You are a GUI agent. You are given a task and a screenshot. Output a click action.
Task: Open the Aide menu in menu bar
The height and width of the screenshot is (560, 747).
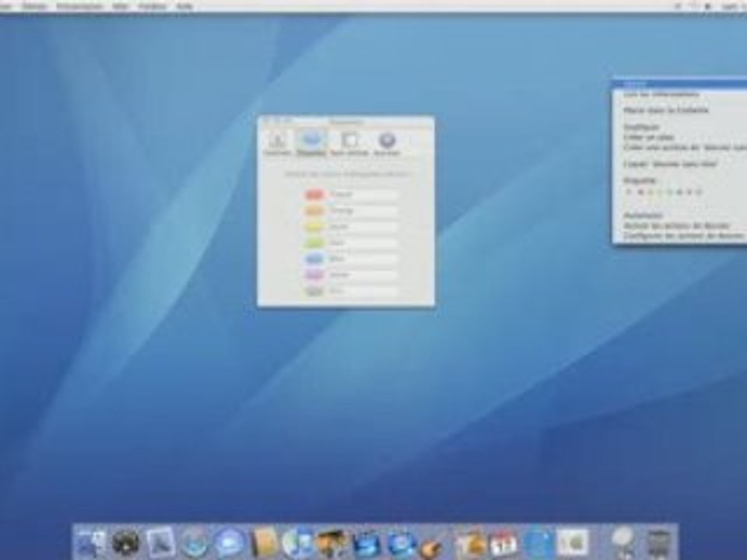(184, 6)
